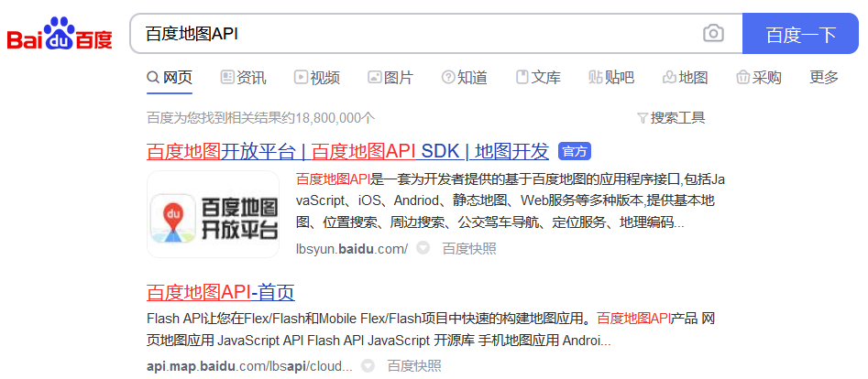Screen dimensions: 868x379
Task: Expand dropdown arrow beside lbsyun.baidu.com
Action: (x=423, y=248)
